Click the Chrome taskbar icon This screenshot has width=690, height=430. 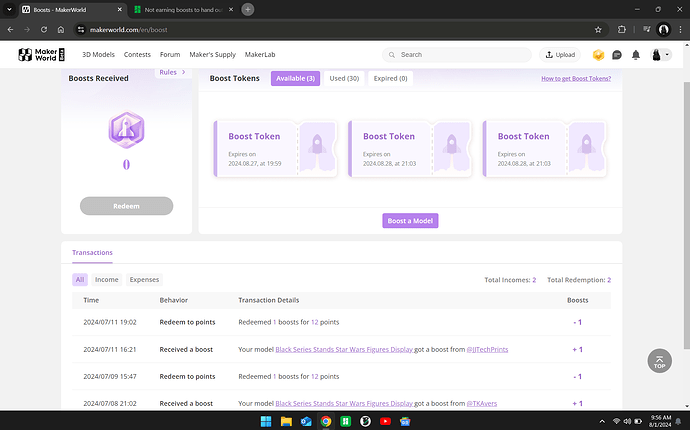pos(326,421)
